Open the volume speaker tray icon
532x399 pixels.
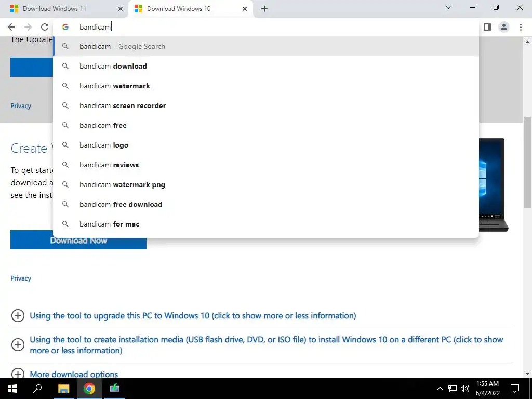point(465,389)
